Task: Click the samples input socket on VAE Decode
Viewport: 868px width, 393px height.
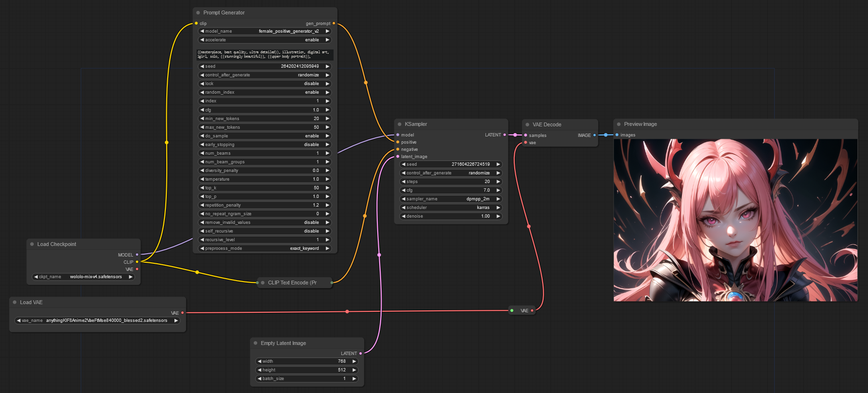Action: coord(525,135)
